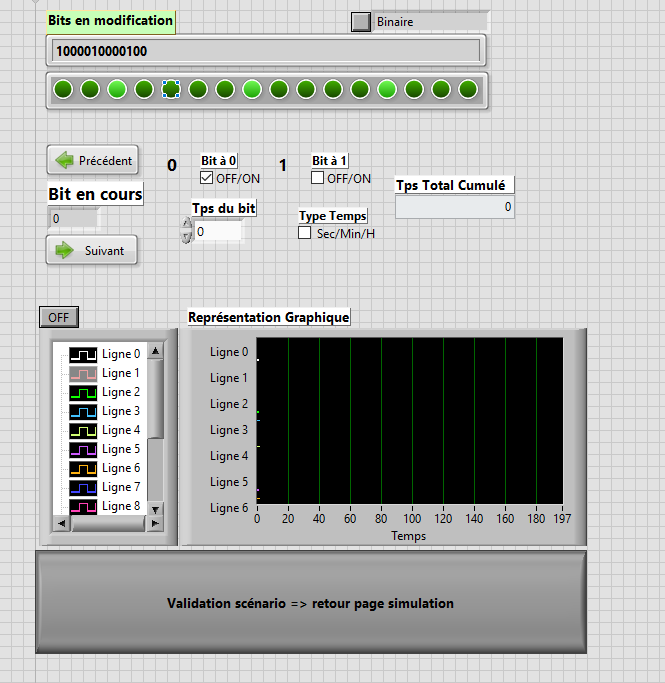Click the Ligne 0 label on graph Y axis
Viewport: 665px width, 683px height.
pos(229,352)
